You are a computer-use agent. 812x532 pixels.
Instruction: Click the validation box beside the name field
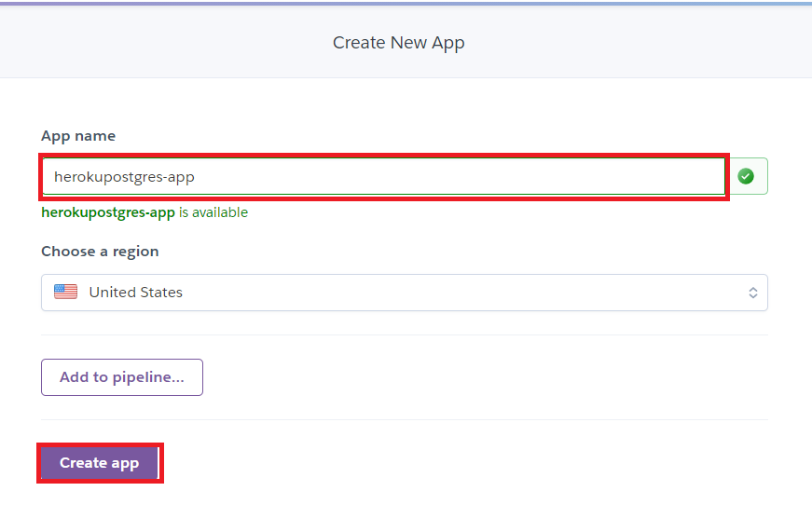(x=747, y=176)
